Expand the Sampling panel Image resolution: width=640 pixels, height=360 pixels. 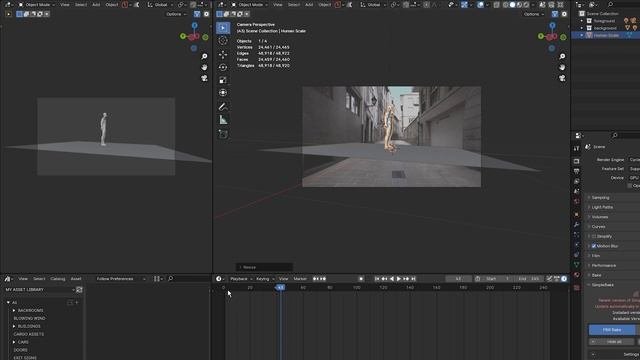pos(600,198)
